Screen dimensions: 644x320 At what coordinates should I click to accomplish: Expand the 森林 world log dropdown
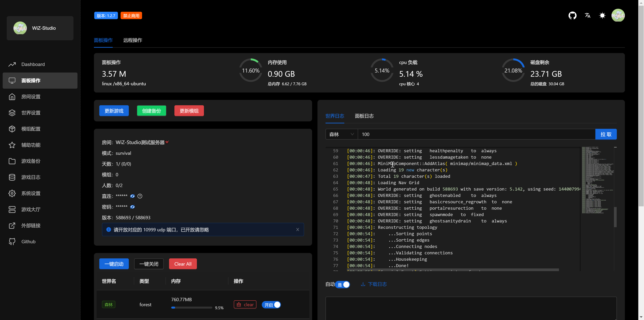tap(341, 134)
